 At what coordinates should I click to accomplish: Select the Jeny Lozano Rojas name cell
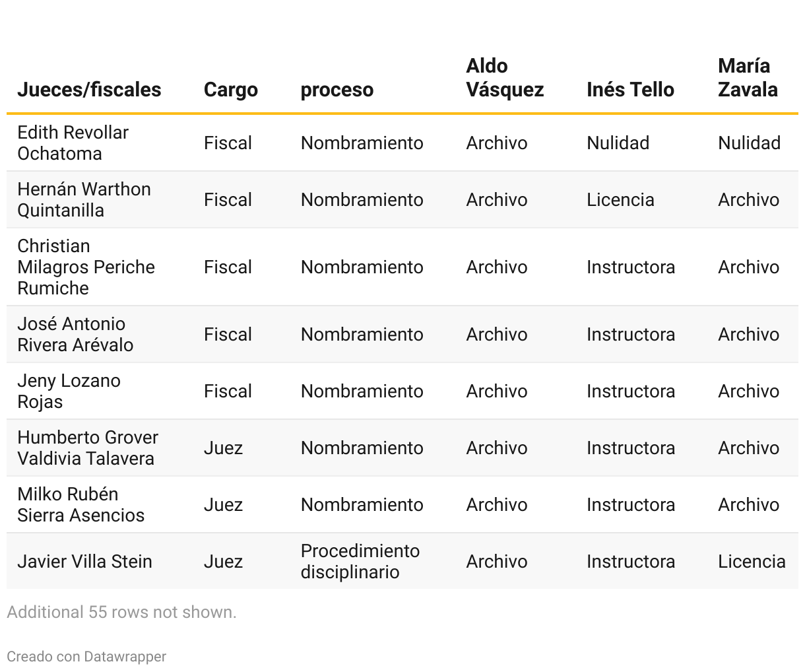tap(69, 391)
